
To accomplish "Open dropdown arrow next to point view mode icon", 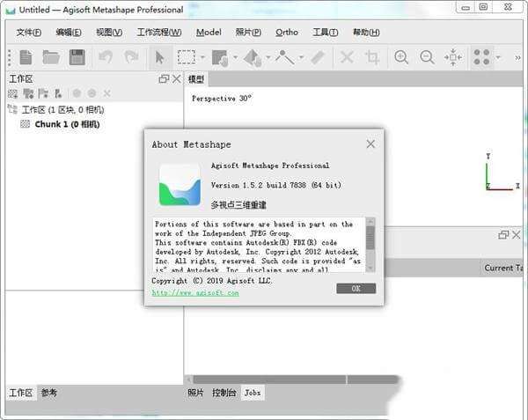I will coord(498,58).
